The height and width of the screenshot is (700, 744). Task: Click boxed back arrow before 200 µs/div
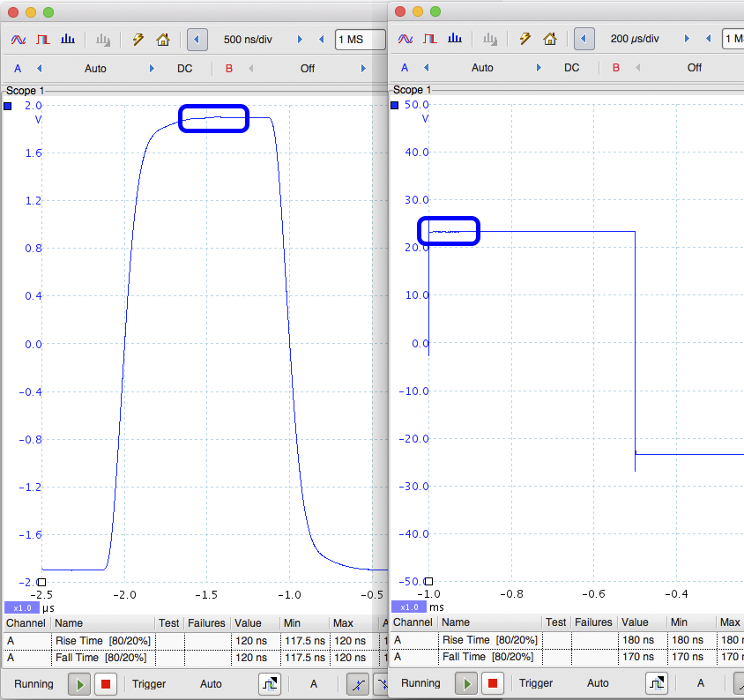pyautogui.click(x=584, y=39)
